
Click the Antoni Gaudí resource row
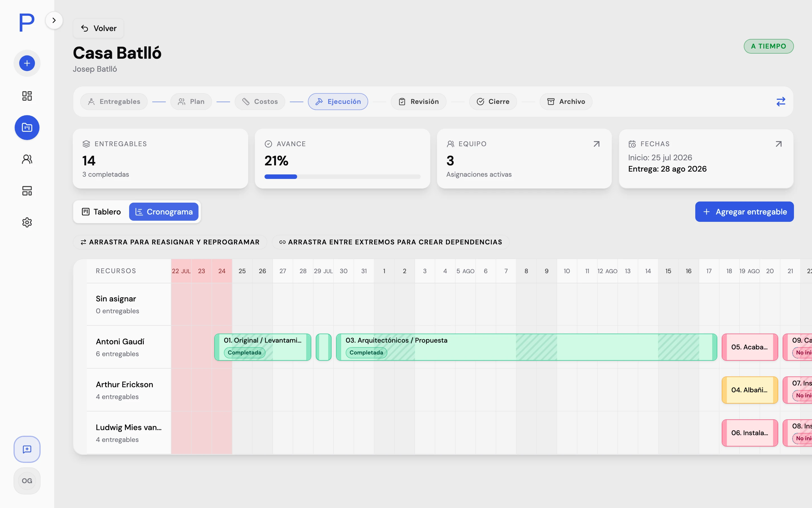[129, 347]
